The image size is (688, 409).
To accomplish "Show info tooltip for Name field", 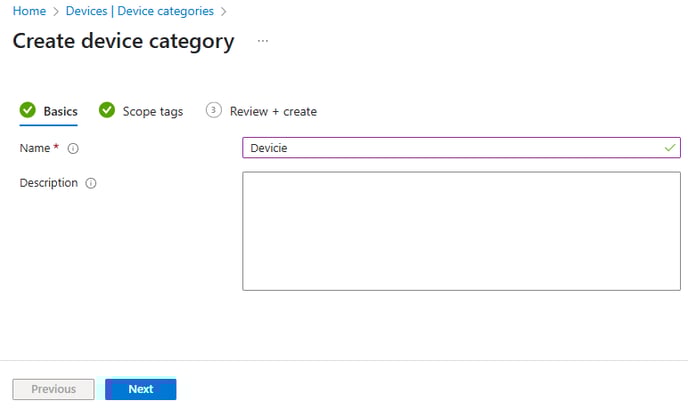I will tap(73, 149).
